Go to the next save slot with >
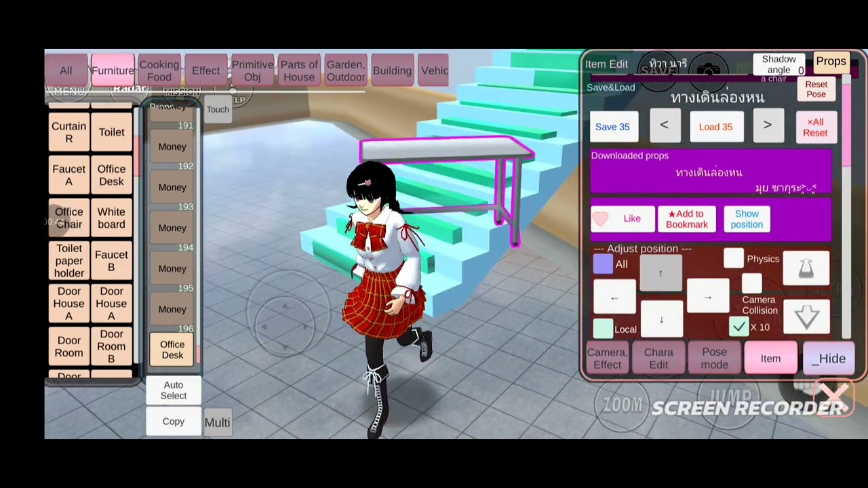Screen dimensions: 868x488 point(767,125)
